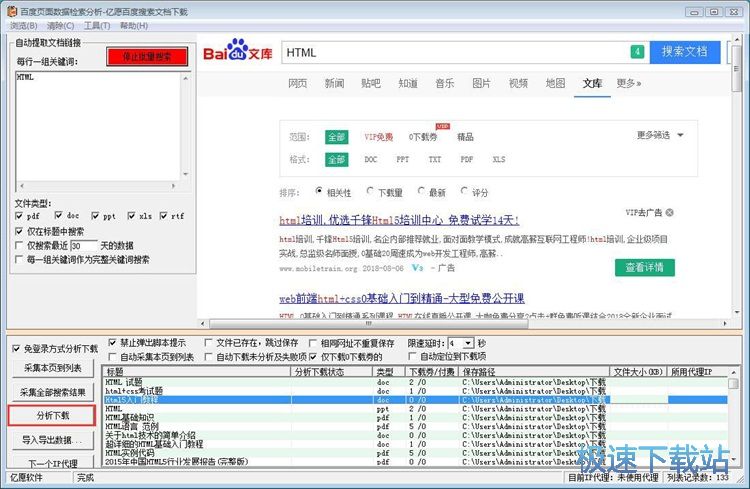The width and height of the screenshot is (750, 489).
Task: Filter range by 0下载券
Action: coord(423,137)
